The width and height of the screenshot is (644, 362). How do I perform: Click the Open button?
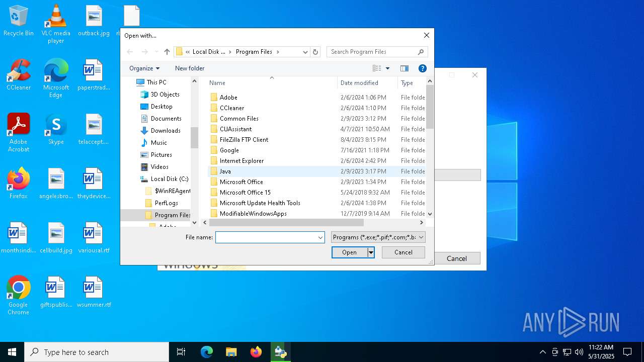tap(350, 252)
